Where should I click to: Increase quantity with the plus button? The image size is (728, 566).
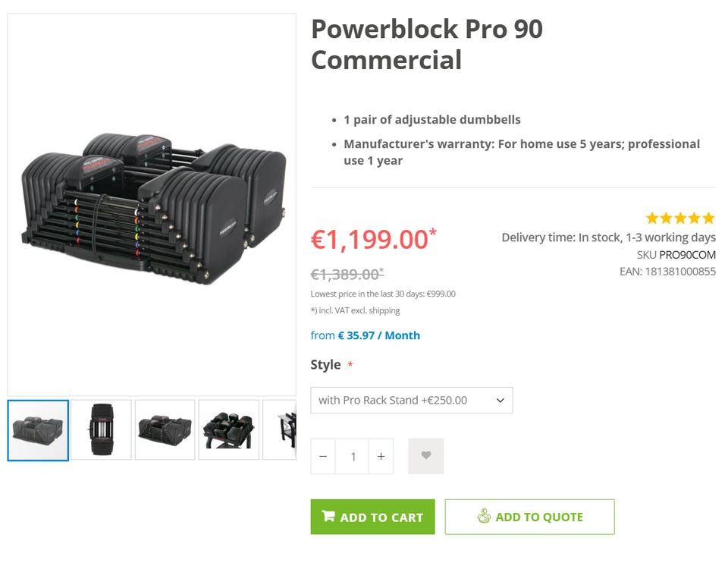(381, 456)
